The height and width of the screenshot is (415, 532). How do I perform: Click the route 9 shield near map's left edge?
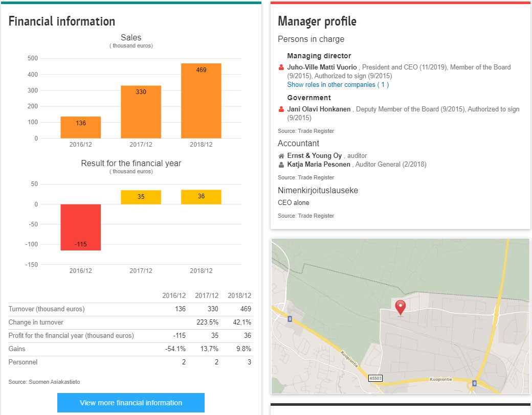click(290, 319)
